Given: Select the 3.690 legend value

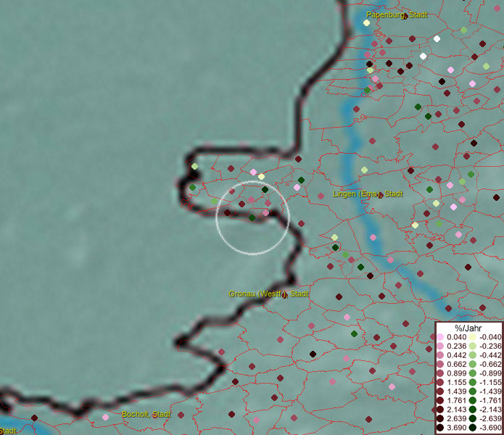Looking at the screenshot, I should (x=456, y=428).
